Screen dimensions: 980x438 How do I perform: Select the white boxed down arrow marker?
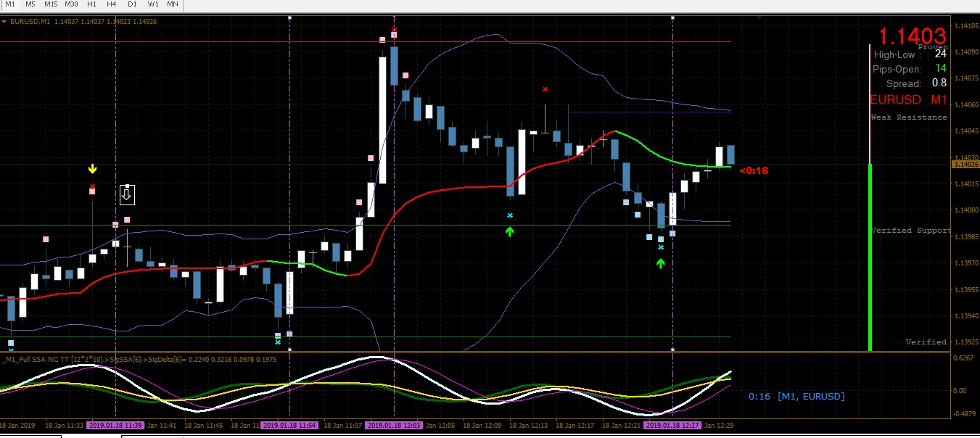[x=128, y=194]
